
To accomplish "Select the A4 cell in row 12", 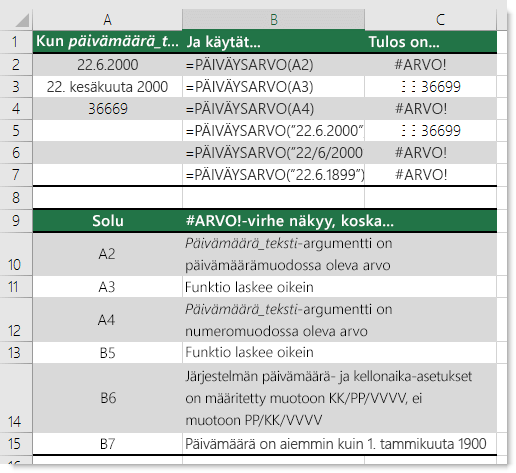I will click(x=107, y=320).
